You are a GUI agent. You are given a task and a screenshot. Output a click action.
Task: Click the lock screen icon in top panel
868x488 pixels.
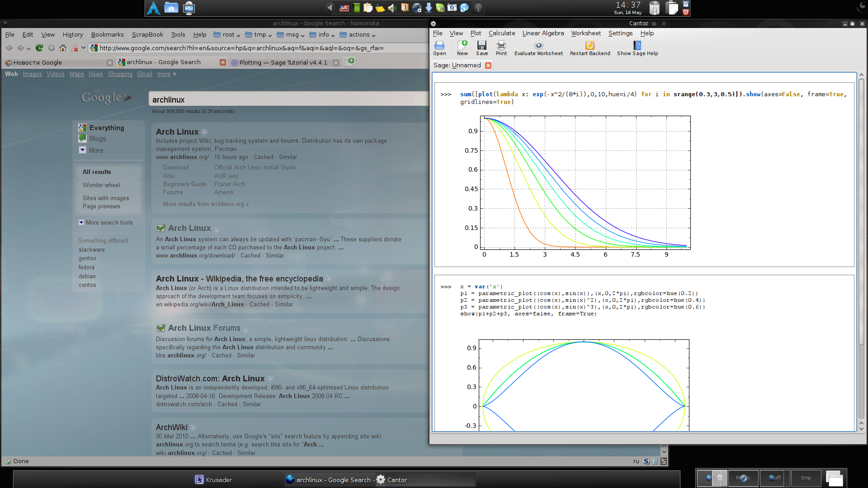685,4
